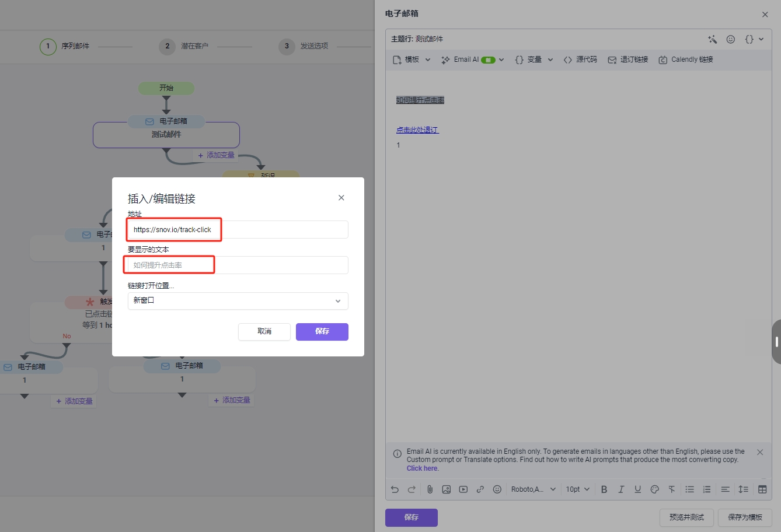Toggle italic formatting
This screenshot has height=532, width=781.
click(x=621, y=489)
